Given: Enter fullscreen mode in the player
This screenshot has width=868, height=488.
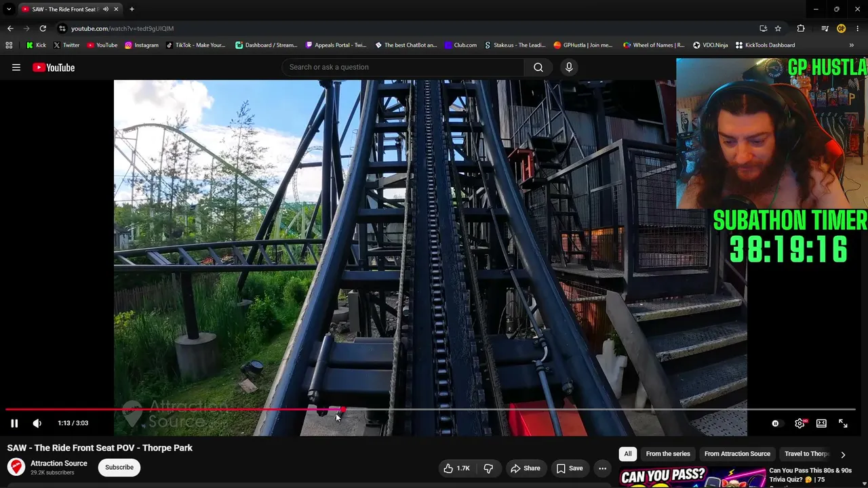Looking at the screenshot, I should tap(843, 423).
